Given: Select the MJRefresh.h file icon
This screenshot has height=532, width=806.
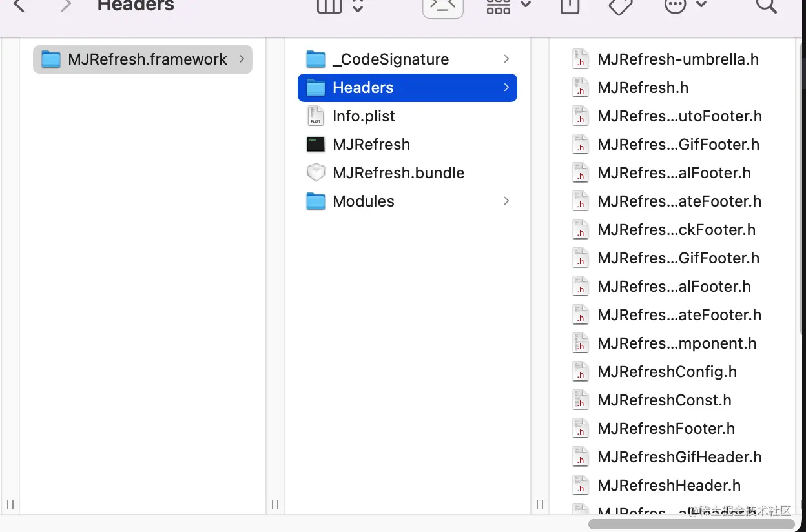Looking at the screenshot, I should pos(581,88).
